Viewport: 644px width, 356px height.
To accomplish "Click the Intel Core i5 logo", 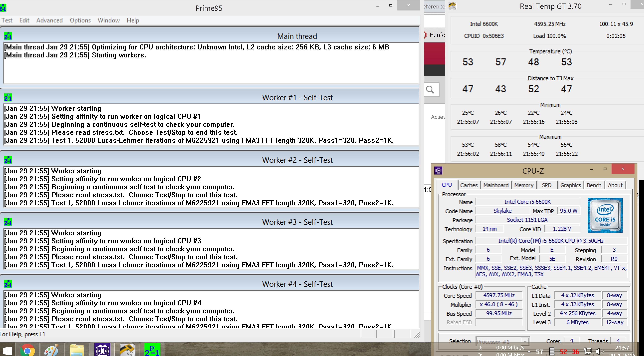I will click(x=605, y=215).
